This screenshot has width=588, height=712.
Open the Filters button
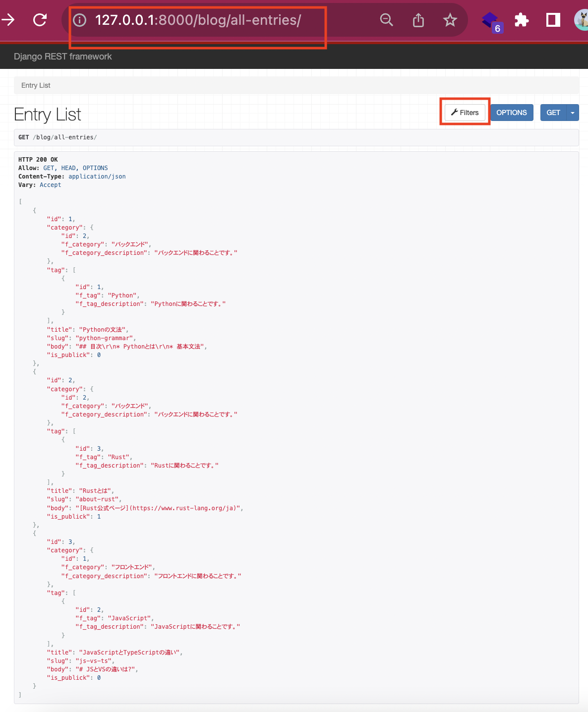[x=465, y=113]
